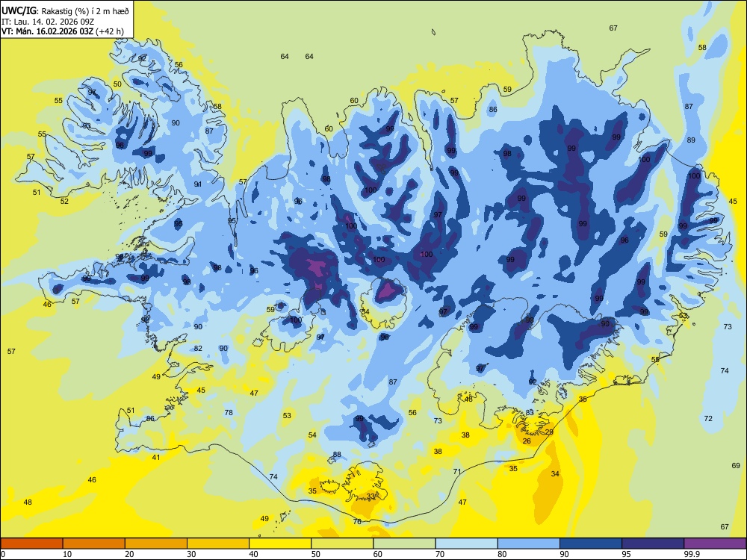The width and height of the screenshot is (747, 560).
Task: Pick the amber 20–30 legend swatch
Action: pos(156,544)
